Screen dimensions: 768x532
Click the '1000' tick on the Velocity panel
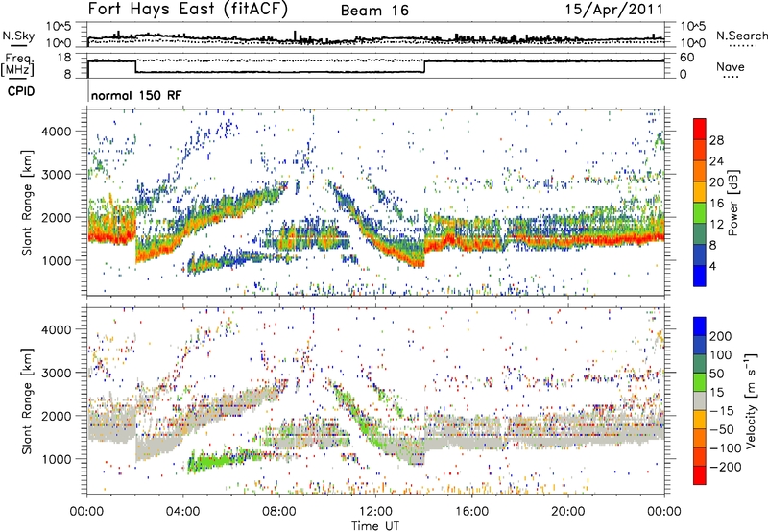point(56,459)
